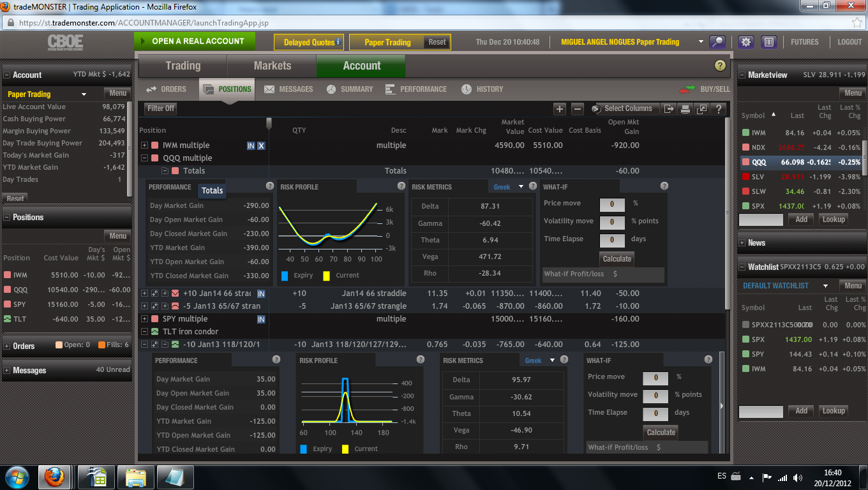Click the magnifier search icon in header

pos(718,42)
